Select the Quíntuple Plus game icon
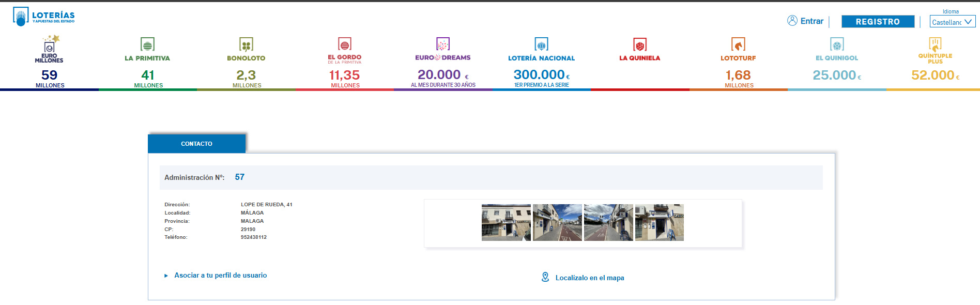This screenshot has width=980, height=305. pyautogui.click(x=935, y=44)
